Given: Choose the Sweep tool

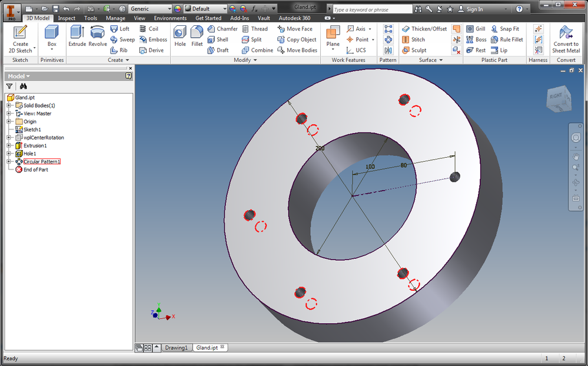Looking at the screenshot, I should click(x=122, y=39).
